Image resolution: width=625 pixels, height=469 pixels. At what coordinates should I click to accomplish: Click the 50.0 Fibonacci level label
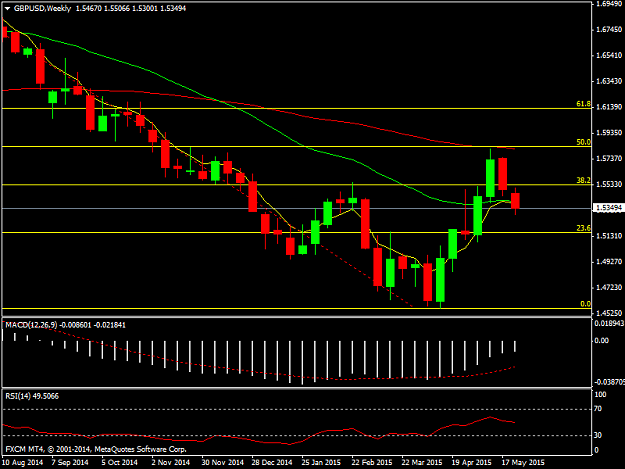(x=583, y=142)
